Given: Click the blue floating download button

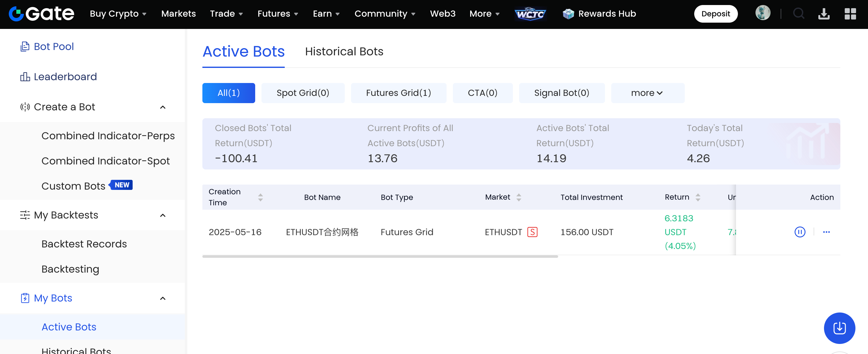Looking at the screenshot, I should 839,328.
